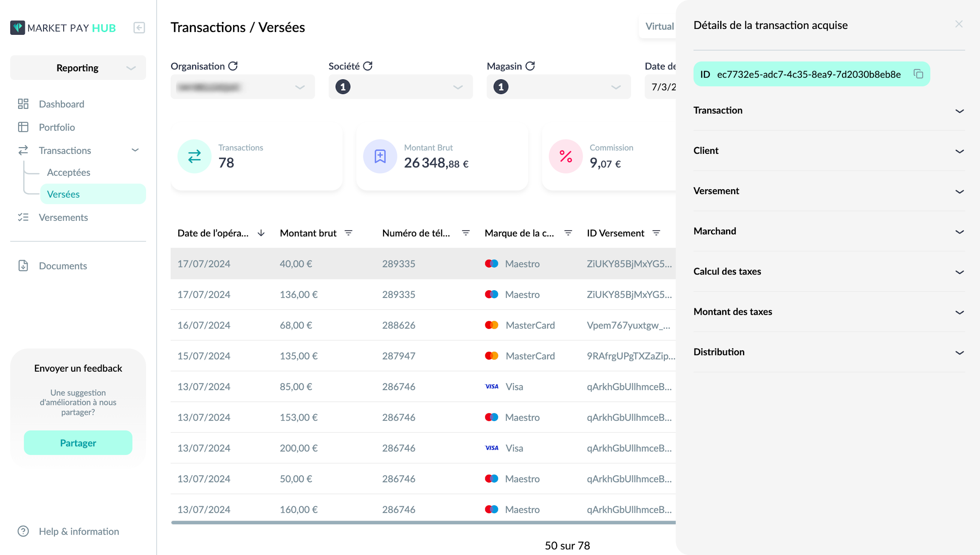Image resolution: width=980 pixels, height=555 pixels.
Task: Go to the Versements menu item
Action: tap(63, 217)
